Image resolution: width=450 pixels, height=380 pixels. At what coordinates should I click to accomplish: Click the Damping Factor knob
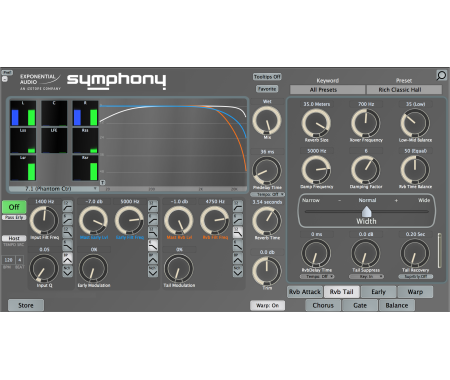pos(366,170)
